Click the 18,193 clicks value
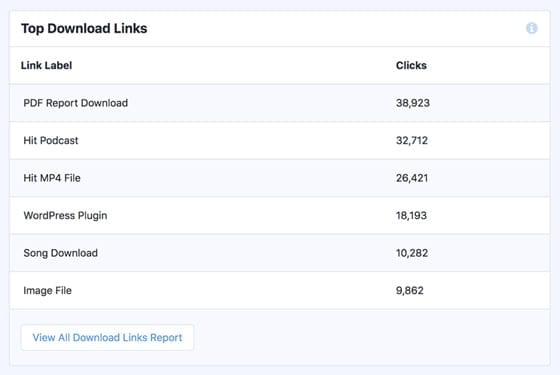This screenshot has height=375, width=560. point(411,216)
